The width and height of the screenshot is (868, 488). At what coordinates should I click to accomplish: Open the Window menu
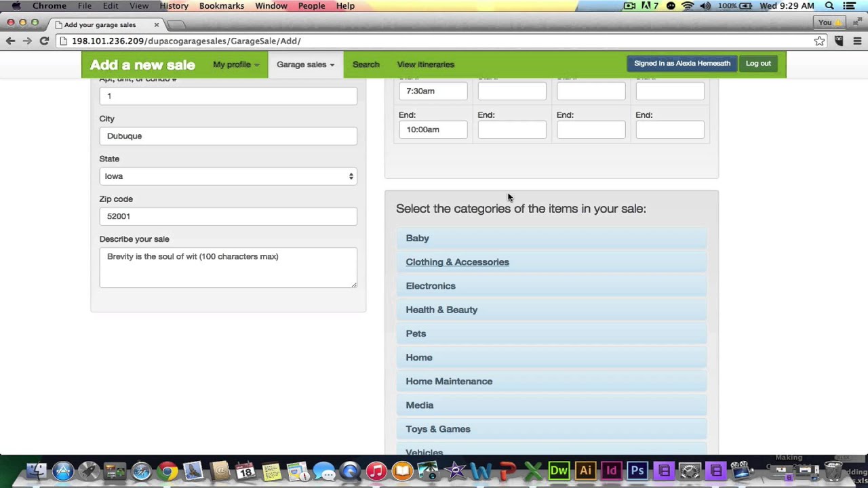click(x=271, y=6)
